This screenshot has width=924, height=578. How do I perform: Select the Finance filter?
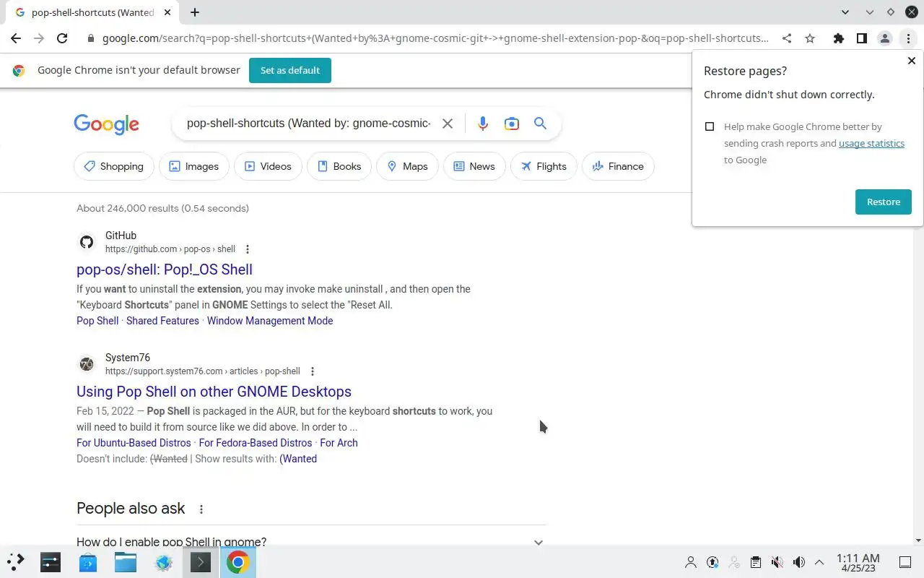pos(618,166)
